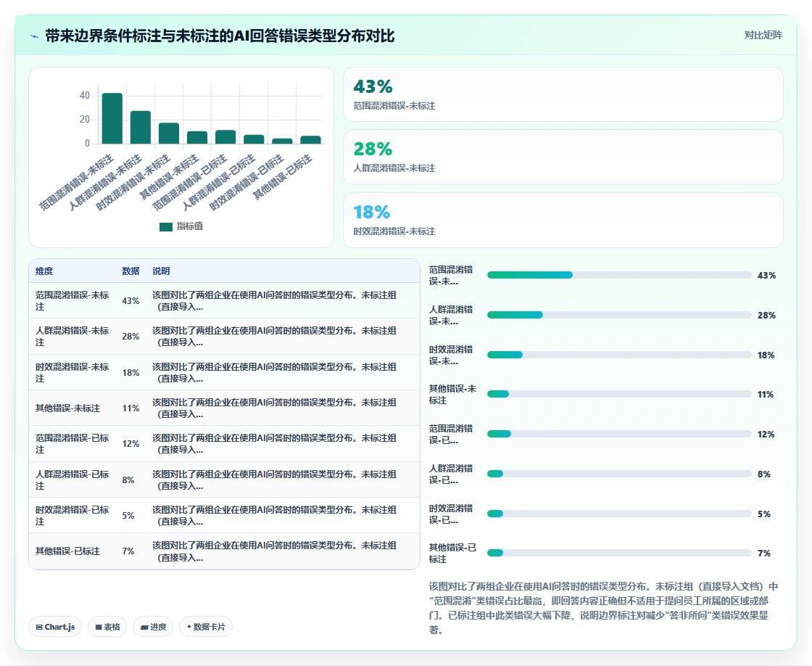Click the 数据 table column header
The image size is (812, 666).
point(130,271)
